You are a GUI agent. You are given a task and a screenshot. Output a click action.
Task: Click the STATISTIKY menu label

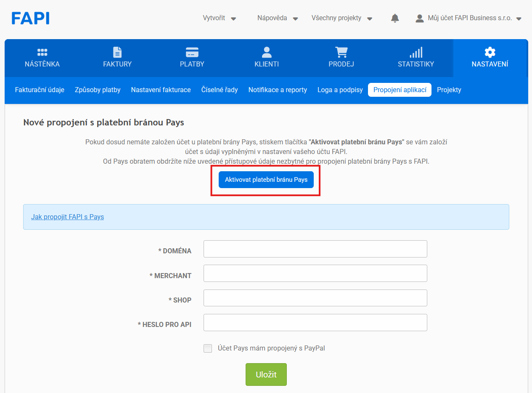(416, 64)
